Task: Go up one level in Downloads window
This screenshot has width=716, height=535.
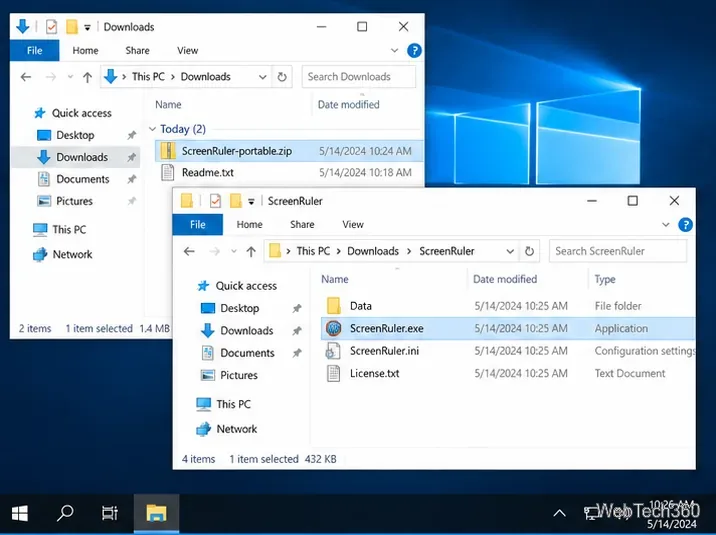Action: pyautogui.click(x=87, y=77)
